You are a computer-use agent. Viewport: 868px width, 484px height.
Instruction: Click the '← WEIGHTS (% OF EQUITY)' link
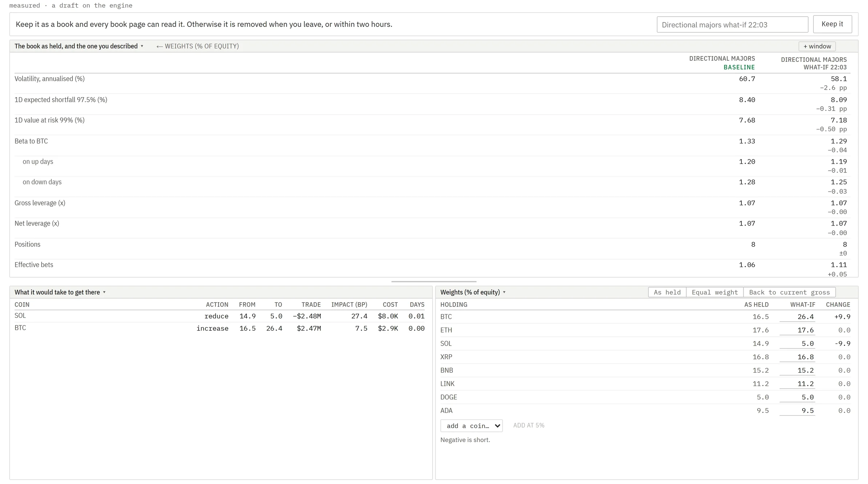197,46
